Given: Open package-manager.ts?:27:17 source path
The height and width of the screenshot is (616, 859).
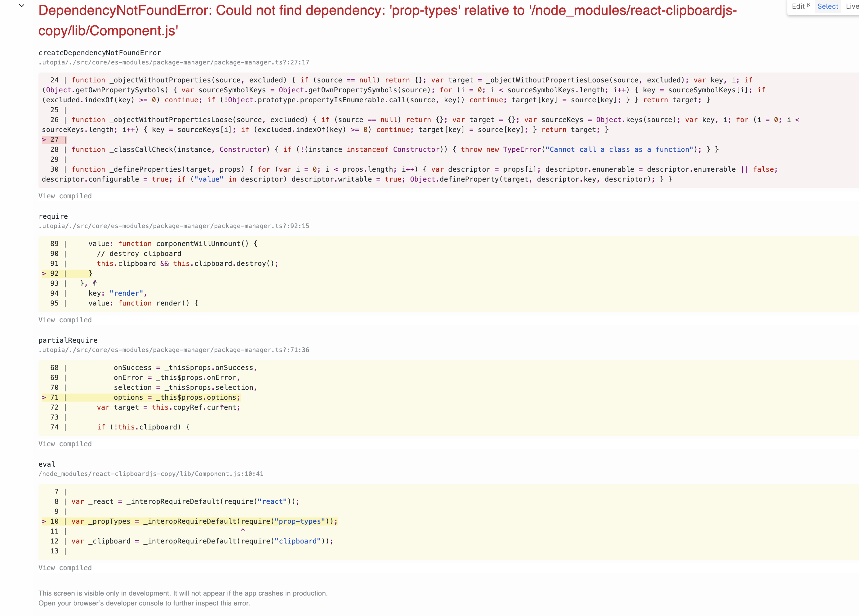Looking at the screenshot, I should [x=174, y=62].
